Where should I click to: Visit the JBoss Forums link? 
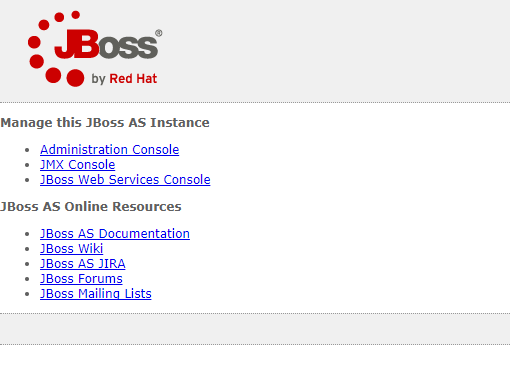(81, 279)
